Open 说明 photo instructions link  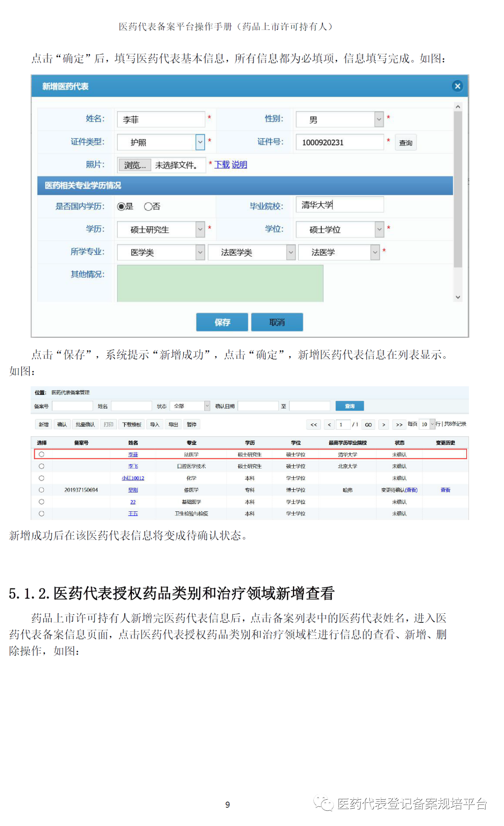[239, 165]
